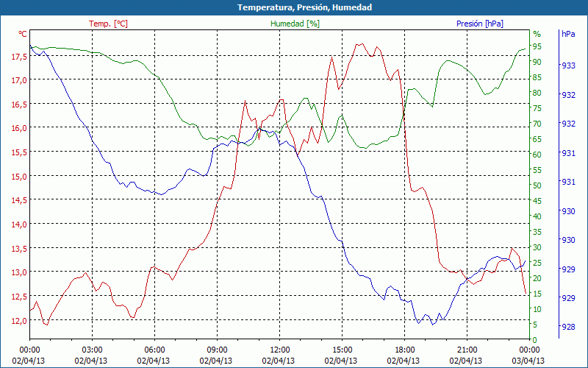588x368 pixels.
Task: Click the '40' humidity axis value
Action: click(537, 216)
